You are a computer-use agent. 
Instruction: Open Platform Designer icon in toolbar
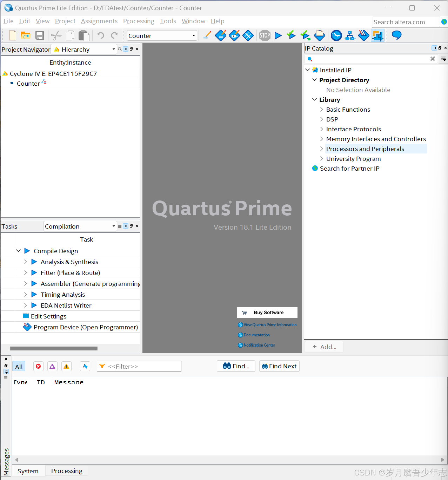[x=378, y=35]
